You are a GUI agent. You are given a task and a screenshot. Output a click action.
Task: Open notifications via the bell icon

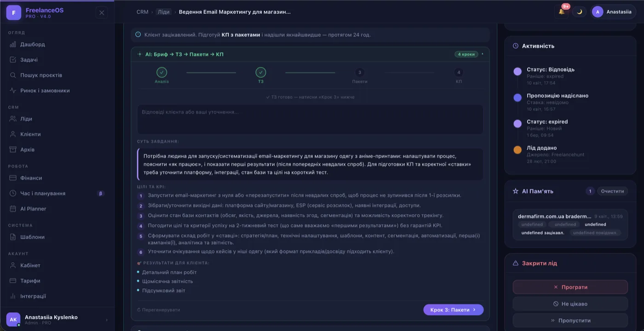click(561, 11)
